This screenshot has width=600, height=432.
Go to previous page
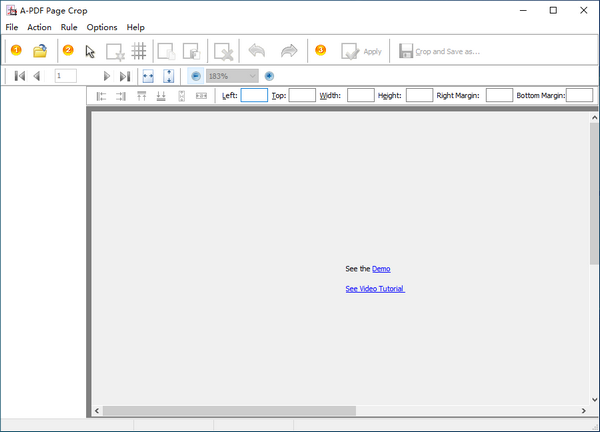(37, 76)
